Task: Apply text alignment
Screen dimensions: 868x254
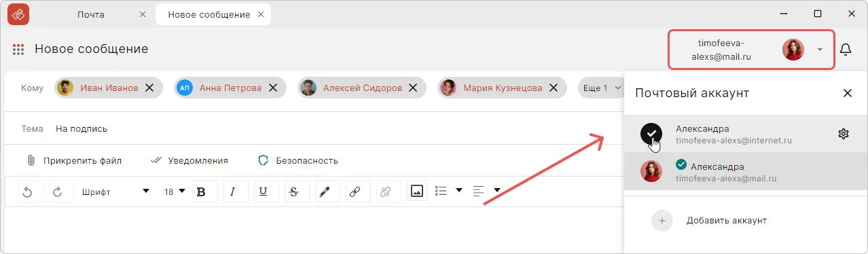Action: pos(479,191)
